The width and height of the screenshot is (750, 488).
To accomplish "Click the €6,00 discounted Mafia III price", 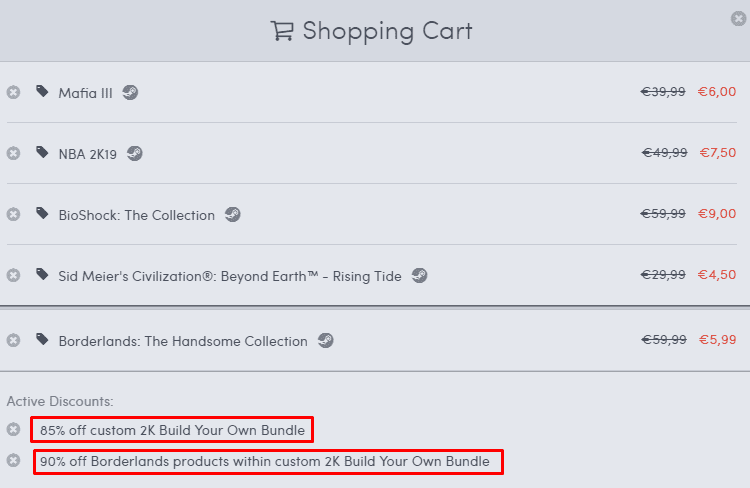I will 717,92.
